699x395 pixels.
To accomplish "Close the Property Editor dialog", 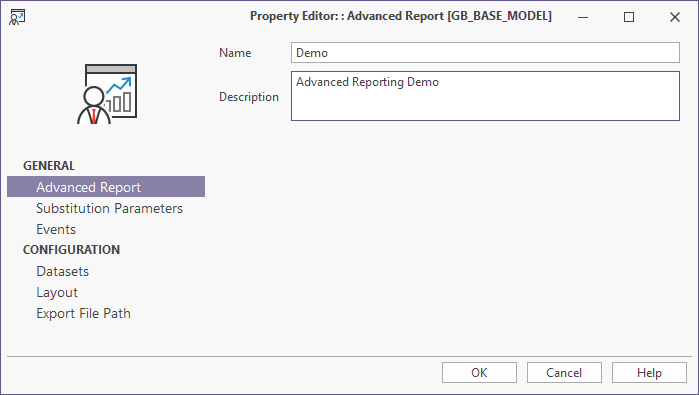I will 675,17.
